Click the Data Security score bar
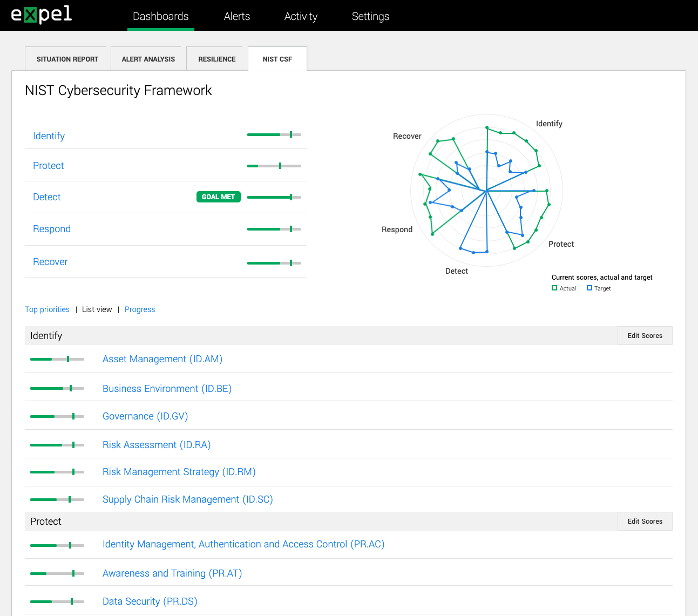This screenshot has width=698, height=616. [57, 601]
